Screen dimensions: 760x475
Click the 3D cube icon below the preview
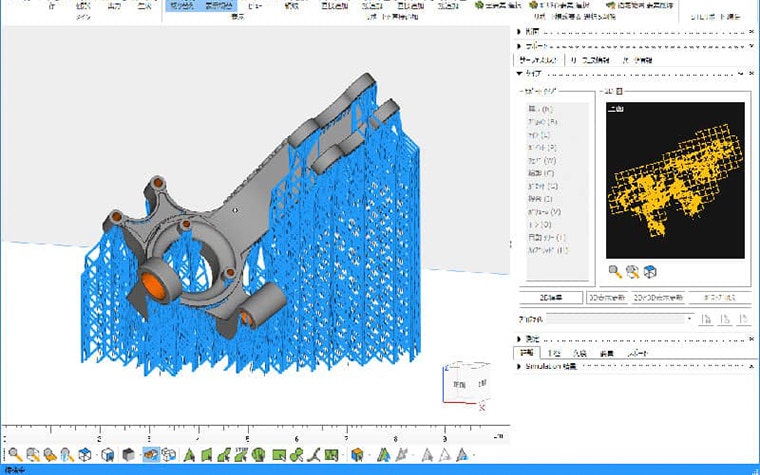point(649,271)
